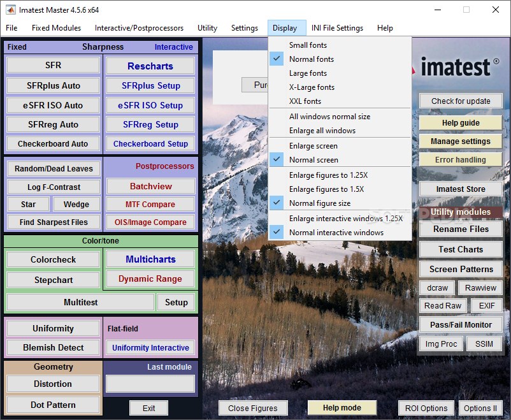Open the Wedge module
The height and width of the screenshot is (420, 511).
click(76, 205)
